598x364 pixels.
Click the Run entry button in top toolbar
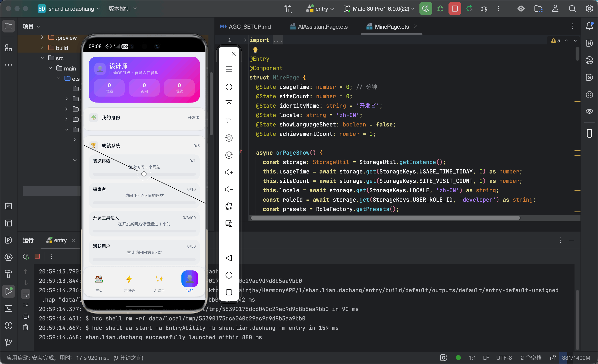(x=425, y=9)
